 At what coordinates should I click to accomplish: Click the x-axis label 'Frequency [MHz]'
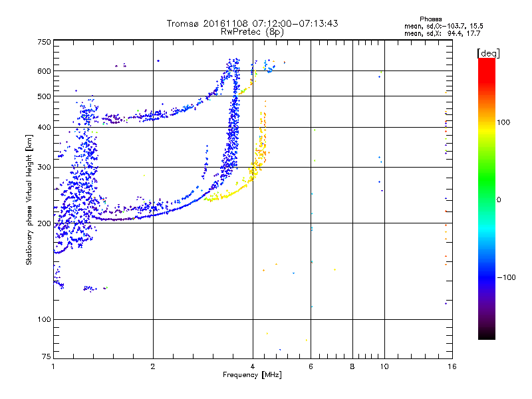(252, 375)
